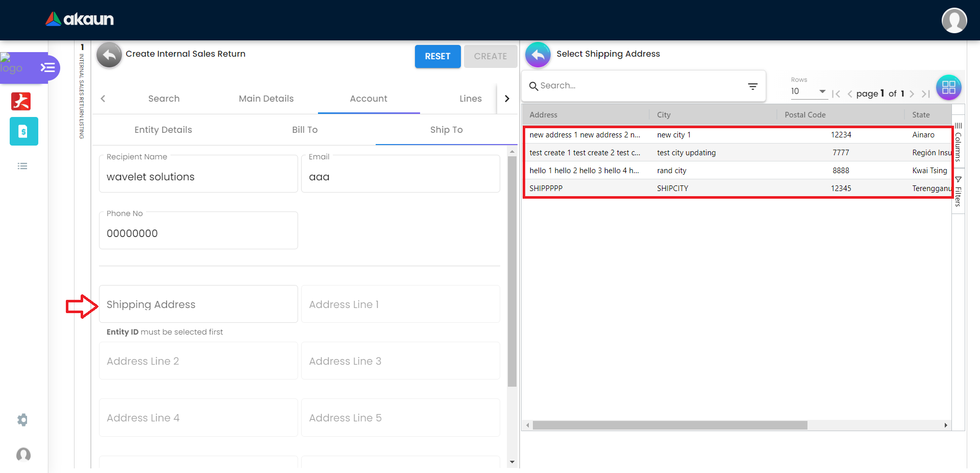Switch to the Main Details tab
The width and height of the screenshot is (980, 473).
266,99
